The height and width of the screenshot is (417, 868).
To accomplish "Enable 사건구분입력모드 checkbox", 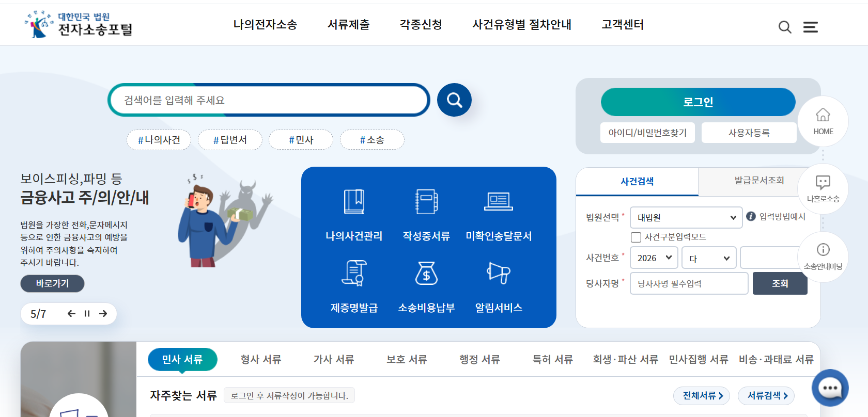I will coord(636,237).
